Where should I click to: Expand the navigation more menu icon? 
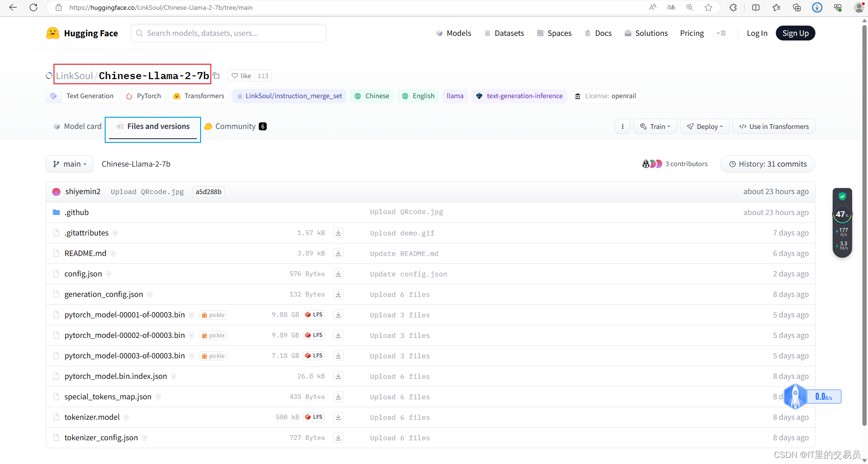tap(721, 33)
